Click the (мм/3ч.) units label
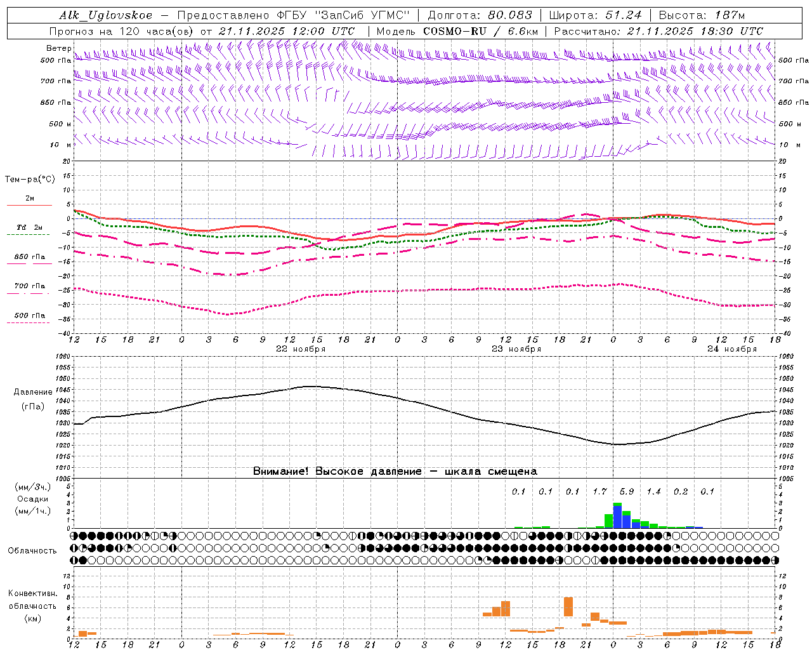Image resolution: width=812 pixels, height=650 pixels. pyautogui.click(x=32, y=487)
